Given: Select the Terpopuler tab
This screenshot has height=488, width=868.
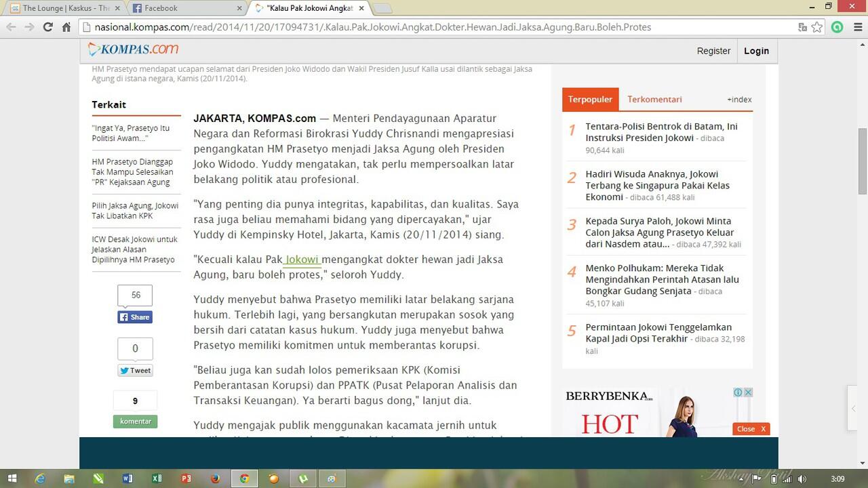Looking at the screenshot, I should click(590, 99).
